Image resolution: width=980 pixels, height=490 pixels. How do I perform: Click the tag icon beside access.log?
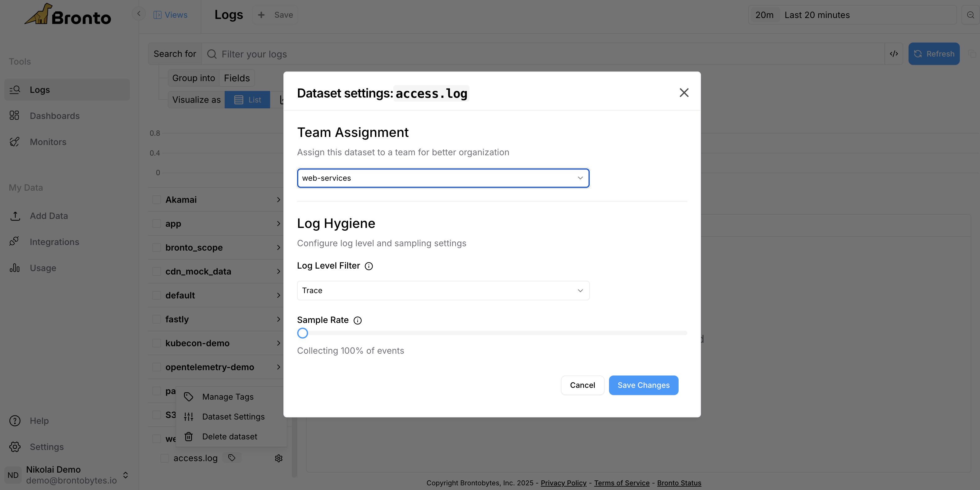pyautogui.click(x=232, y=458)
